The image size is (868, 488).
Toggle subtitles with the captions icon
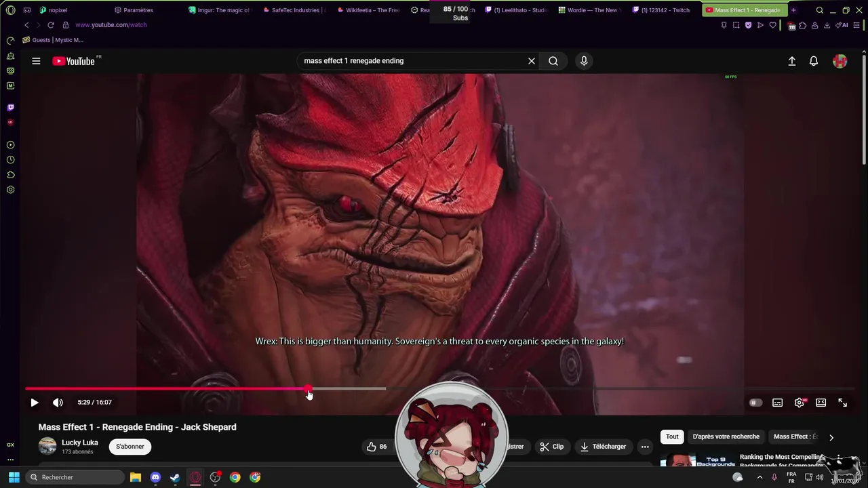pyautogui.click(x=778, y=403)
